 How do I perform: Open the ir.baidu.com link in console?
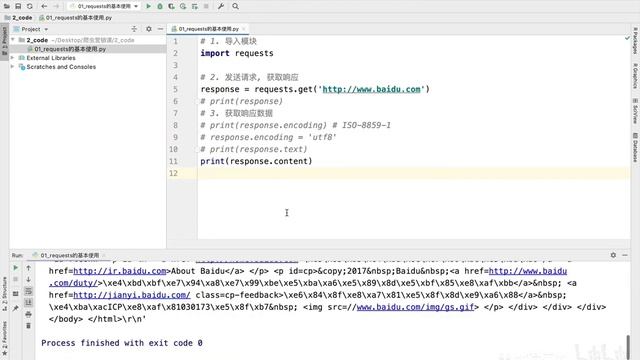(x=120, y=271)
